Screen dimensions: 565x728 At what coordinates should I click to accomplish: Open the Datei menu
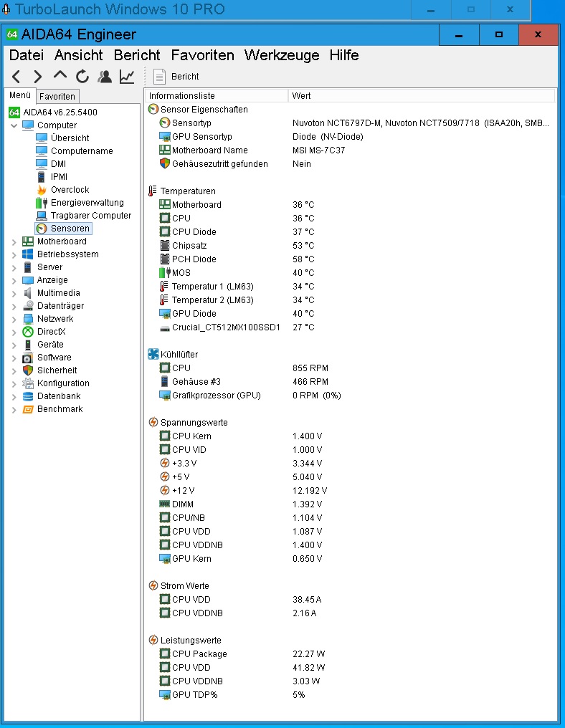27,55
